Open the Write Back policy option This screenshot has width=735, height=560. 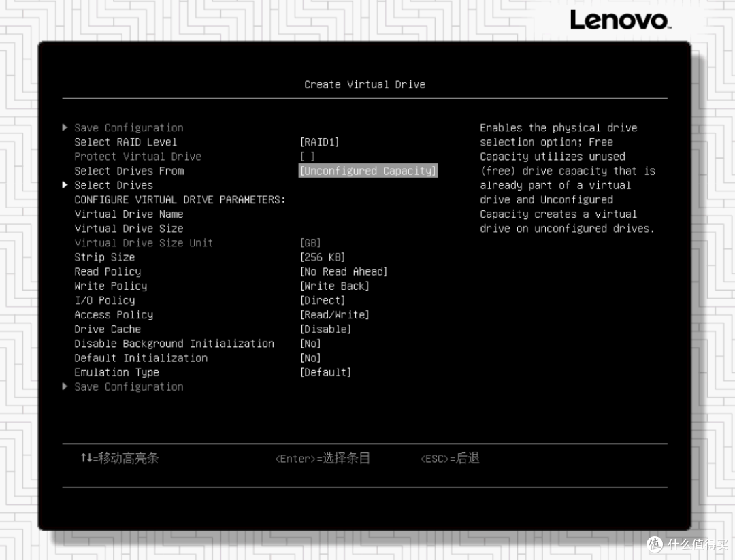pos(335,286)
